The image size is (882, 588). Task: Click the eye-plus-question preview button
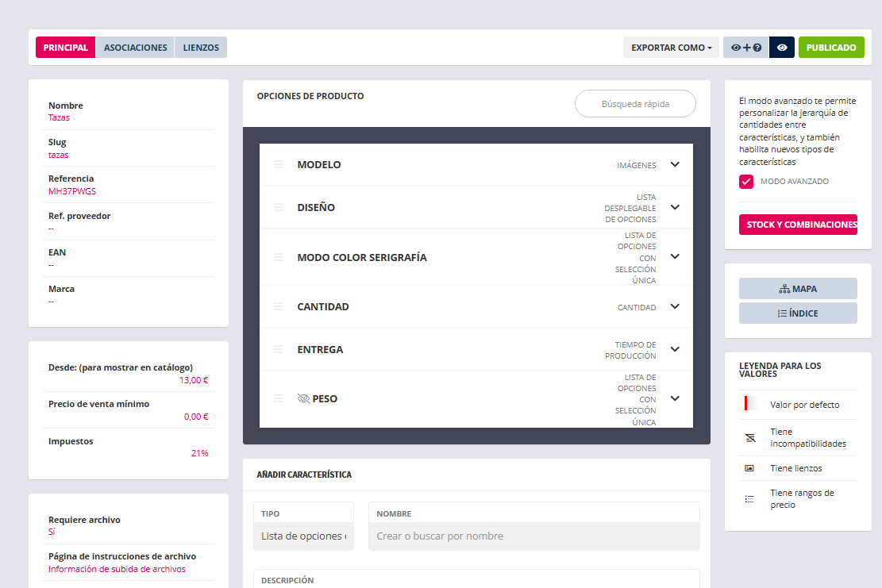[x=746, y=48]
